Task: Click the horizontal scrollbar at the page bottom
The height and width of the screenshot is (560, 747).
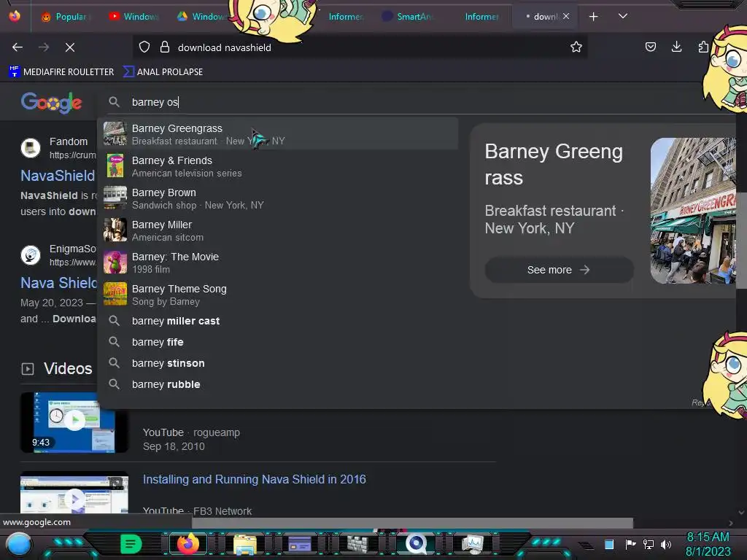Action: (x=413, y=523)
